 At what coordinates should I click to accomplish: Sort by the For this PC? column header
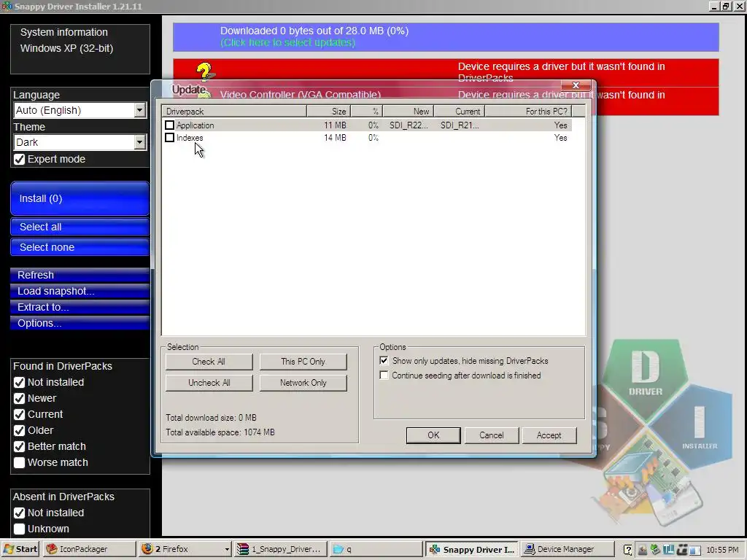tap(529, 112)
